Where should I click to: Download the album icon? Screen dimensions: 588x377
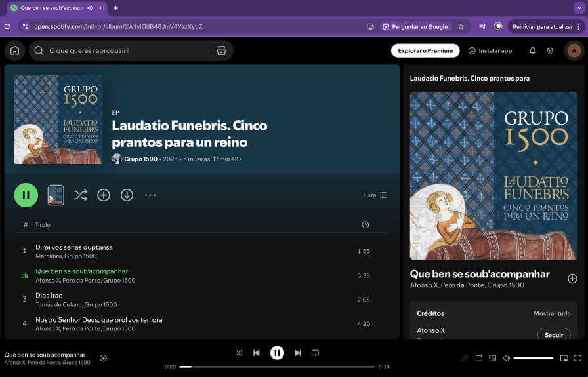[x=127, y=195]
